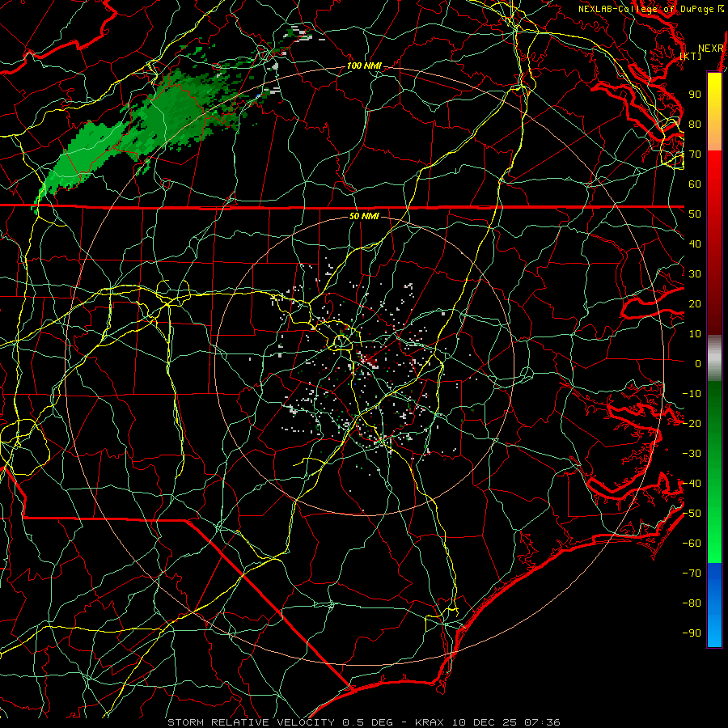Viewport: 728px width, 728px height.
Task: Click the 90 value on the velocity scale
Action: tap(695, 95)
